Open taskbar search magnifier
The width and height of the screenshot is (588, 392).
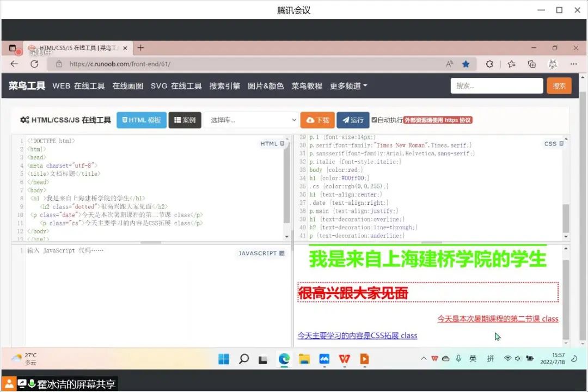coord(244,359)
